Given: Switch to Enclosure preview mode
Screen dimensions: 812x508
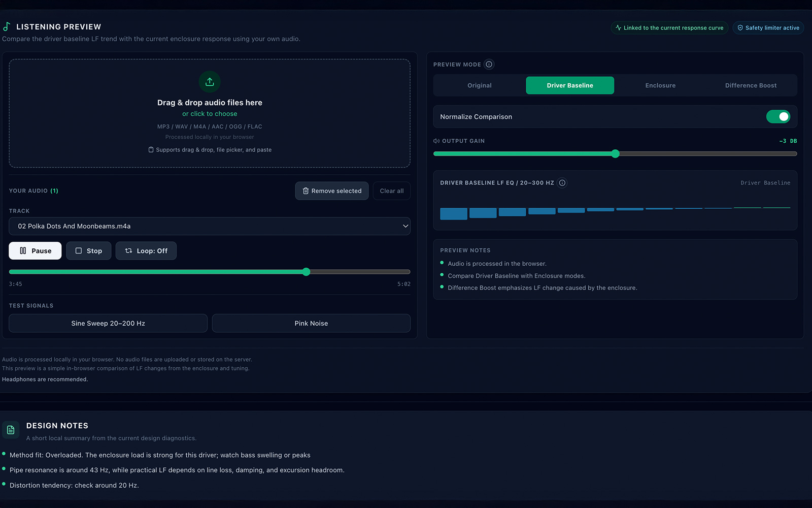Looking at the screenshot, I should (660, 85).
